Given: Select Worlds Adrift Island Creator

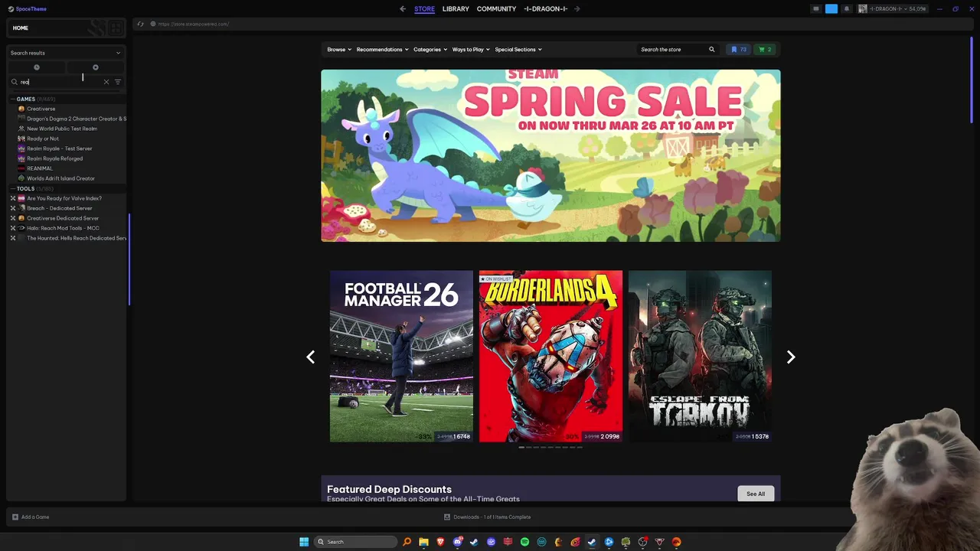Looking at the screenshot, I should click(60, 178).
